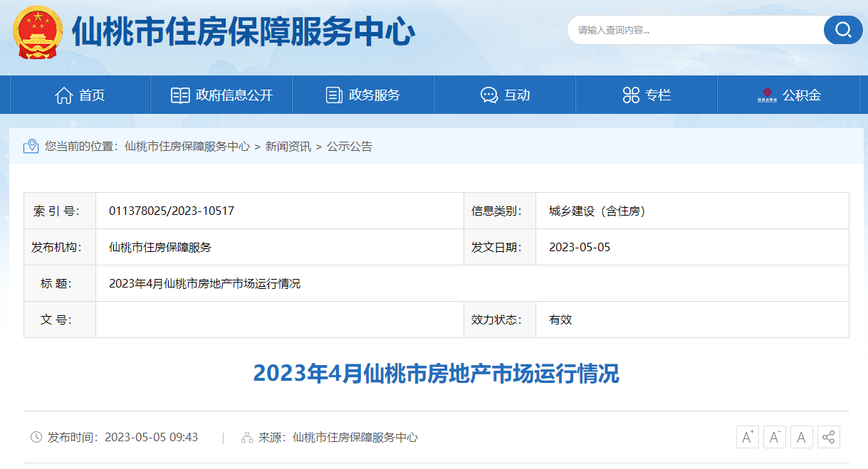Click the chat bubble icon beside 互动
868x469 pixels.
(488, 94)
